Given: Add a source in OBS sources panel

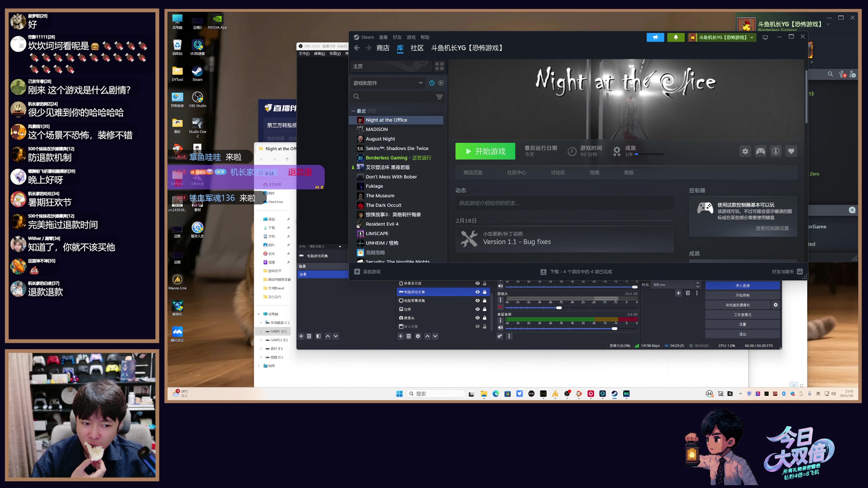Looking at the screenshot, I should point(400,336).
